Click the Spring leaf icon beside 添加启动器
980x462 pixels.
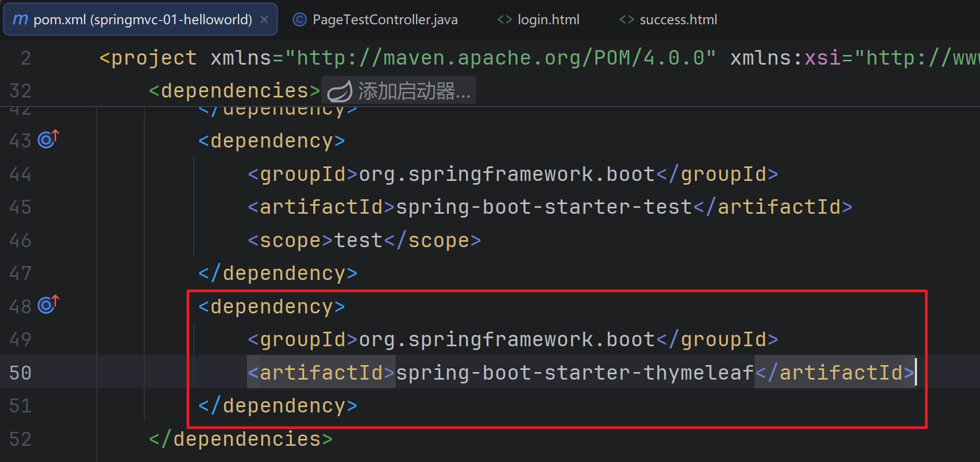340,90
